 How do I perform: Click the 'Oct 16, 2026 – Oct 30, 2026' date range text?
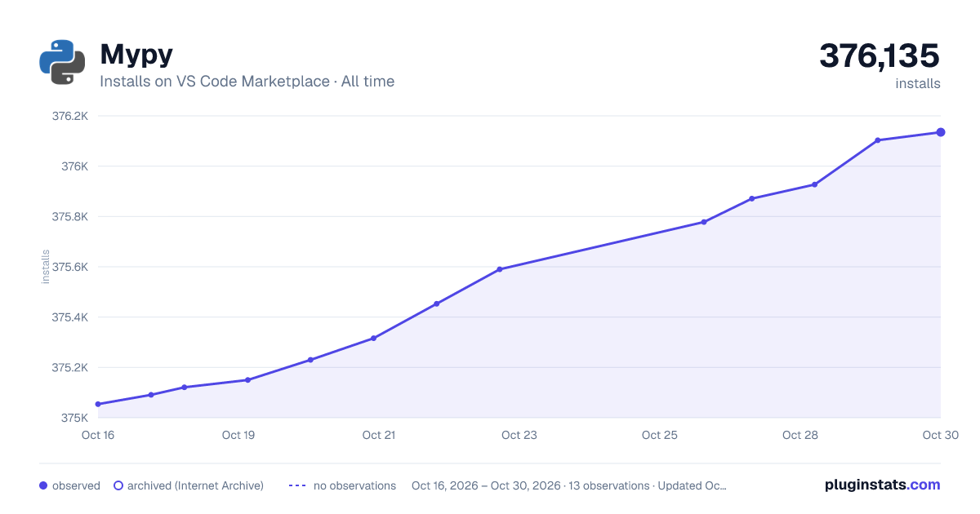tap(486, 485)
